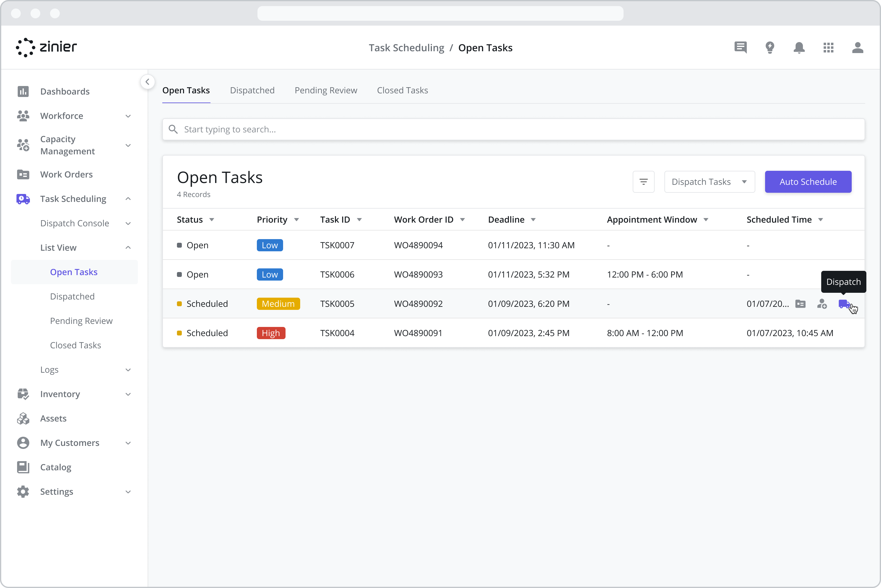Click the user profile icon

click(858, 48)
